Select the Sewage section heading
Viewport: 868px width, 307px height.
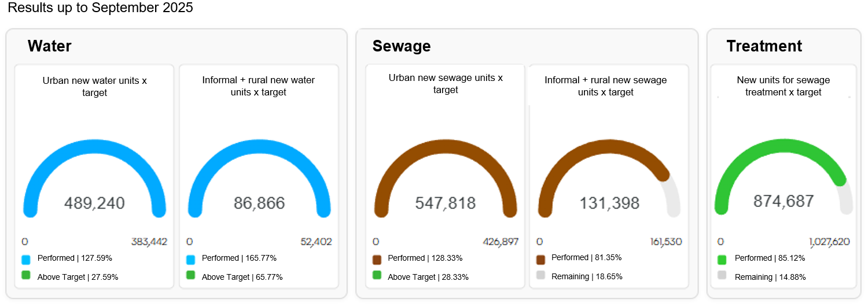click(x=402, y=46)
